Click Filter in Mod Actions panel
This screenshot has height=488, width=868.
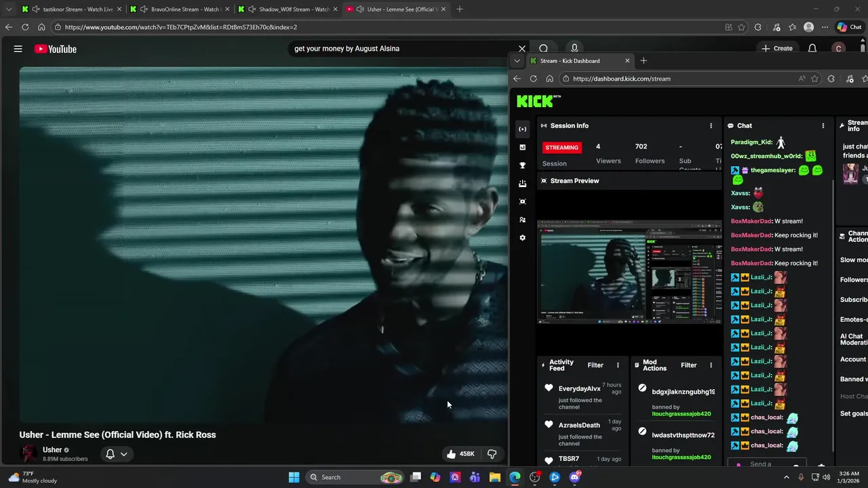[x=688, y=365]
